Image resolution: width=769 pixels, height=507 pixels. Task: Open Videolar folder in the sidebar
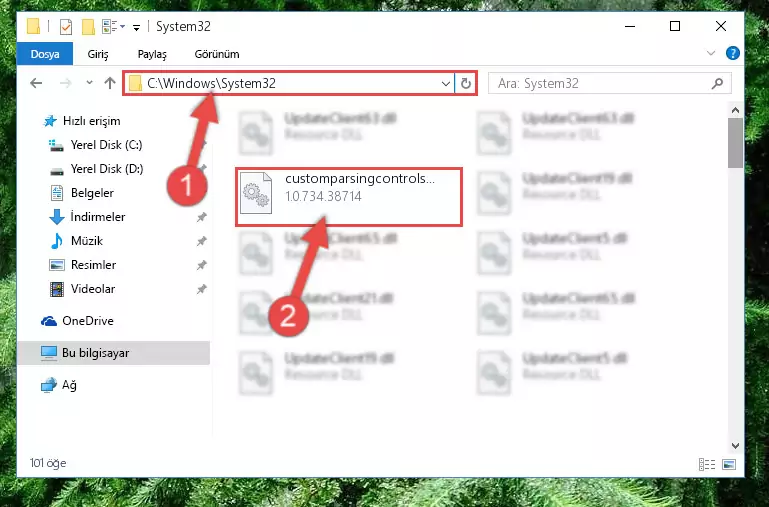[93, 289]
